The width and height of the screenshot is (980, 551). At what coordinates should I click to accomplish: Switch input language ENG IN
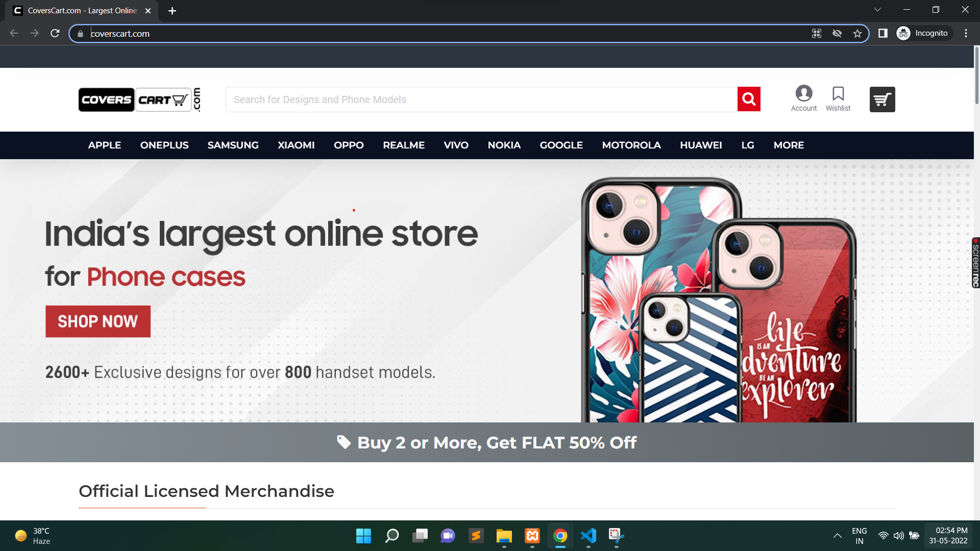[x=860, y=536]
